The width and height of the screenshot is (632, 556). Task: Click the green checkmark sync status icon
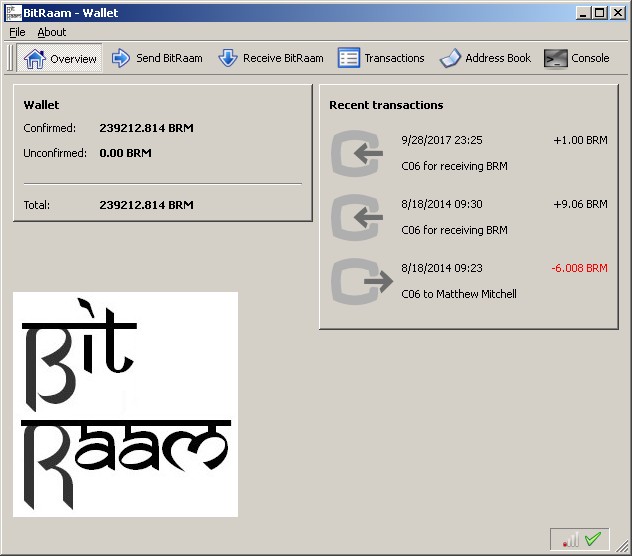pos(593,539)
